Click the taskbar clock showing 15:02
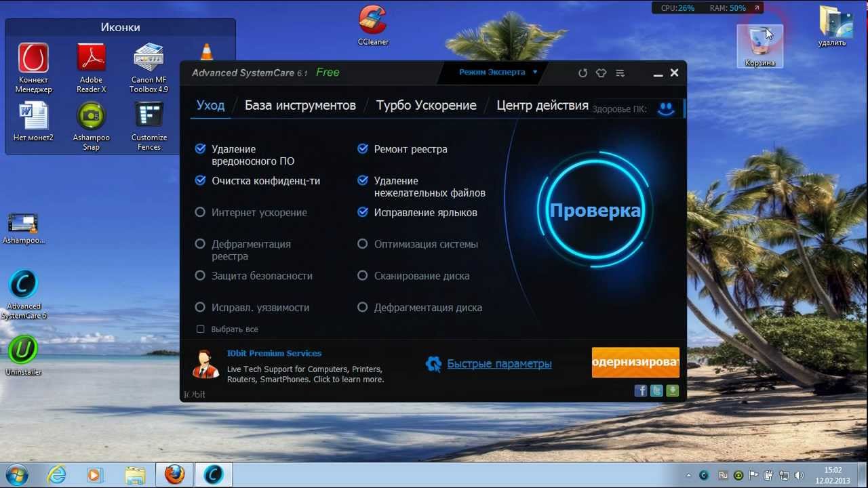868x488 pixels. [x=833, y=475]
